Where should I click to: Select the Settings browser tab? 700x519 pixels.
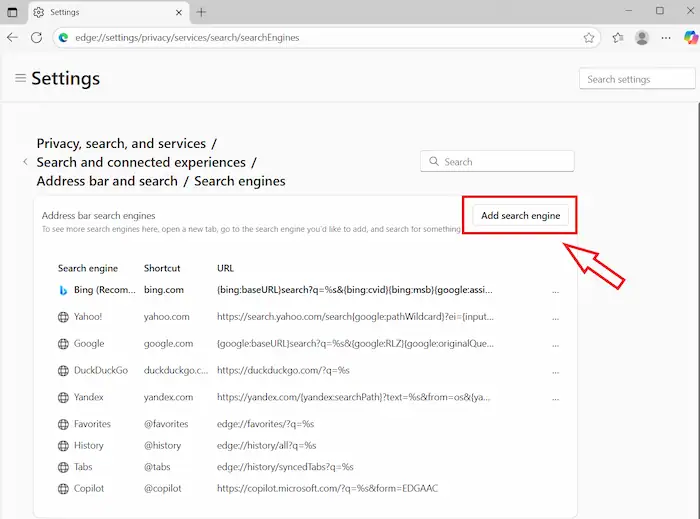[100, 12]
